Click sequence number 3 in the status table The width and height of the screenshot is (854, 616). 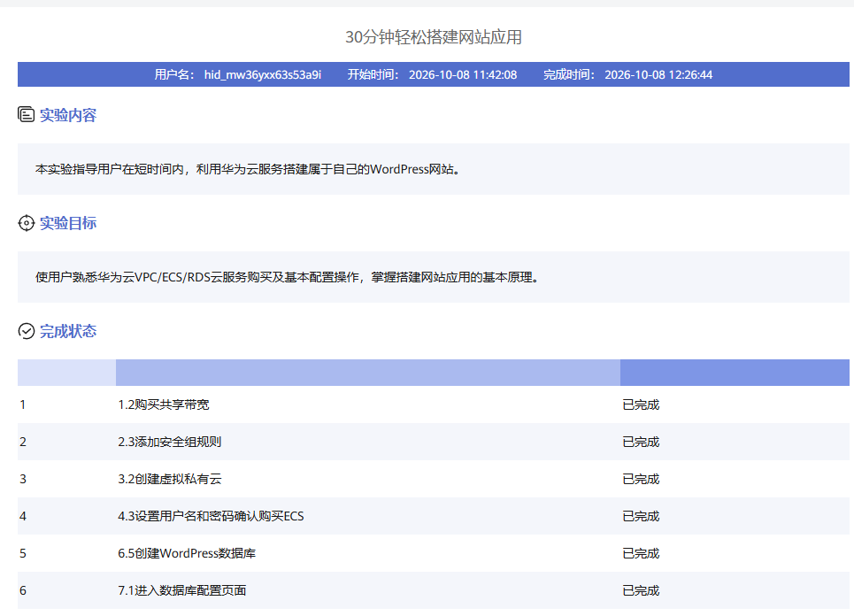pyautogui.click(x=22, y=479)
